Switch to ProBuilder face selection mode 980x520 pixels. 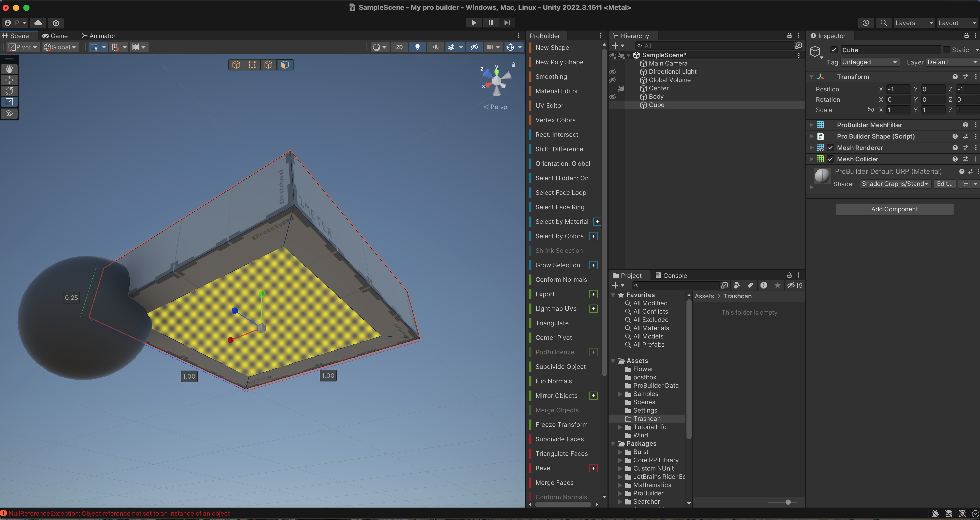pos(284,65)
